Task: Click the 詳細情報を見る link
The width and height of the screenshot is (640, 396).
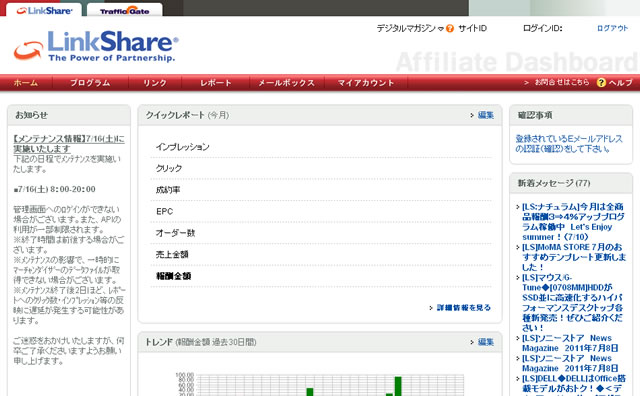Action: (x=464, y=307)
